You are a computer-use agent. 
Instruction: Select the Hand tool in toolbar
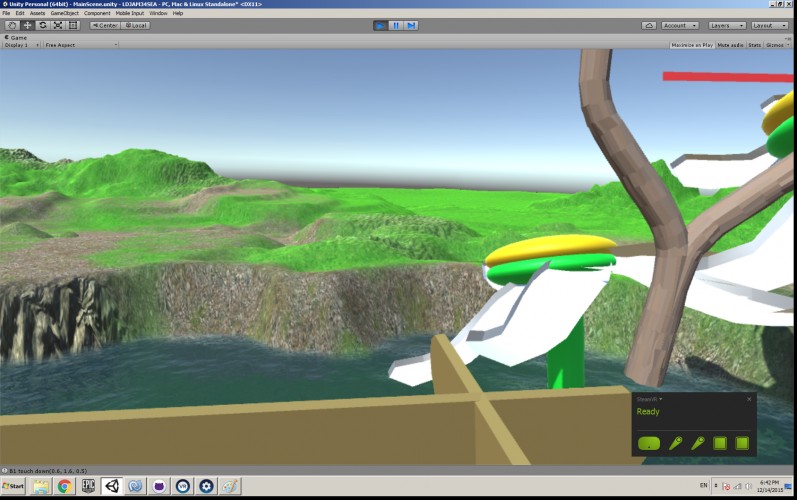pyautogui.click(x=12, y=25)
